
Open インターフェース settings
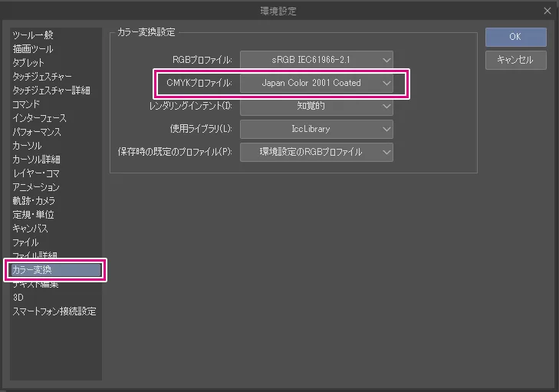click(x=40, y=118)
